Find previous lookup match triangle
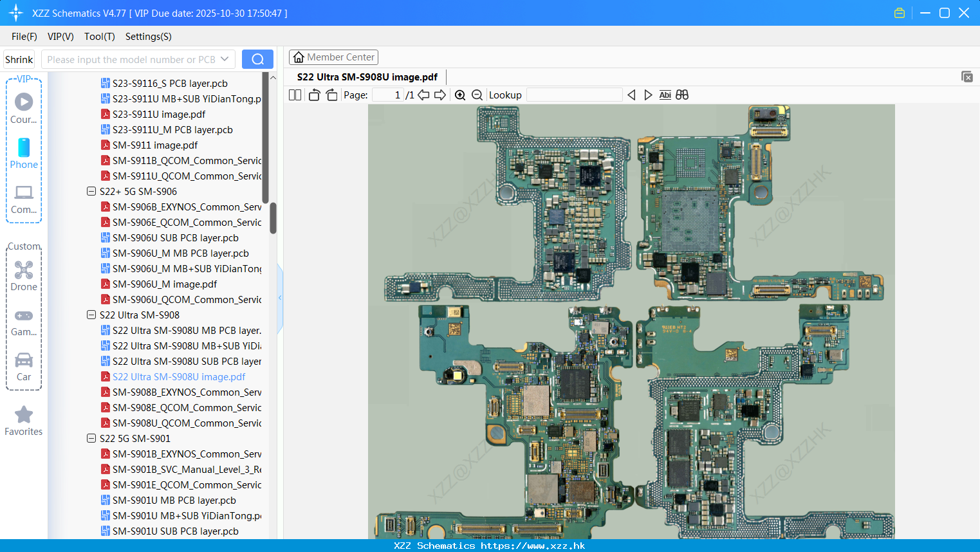Viewport: 980px width, 552px height. [631, 95]
